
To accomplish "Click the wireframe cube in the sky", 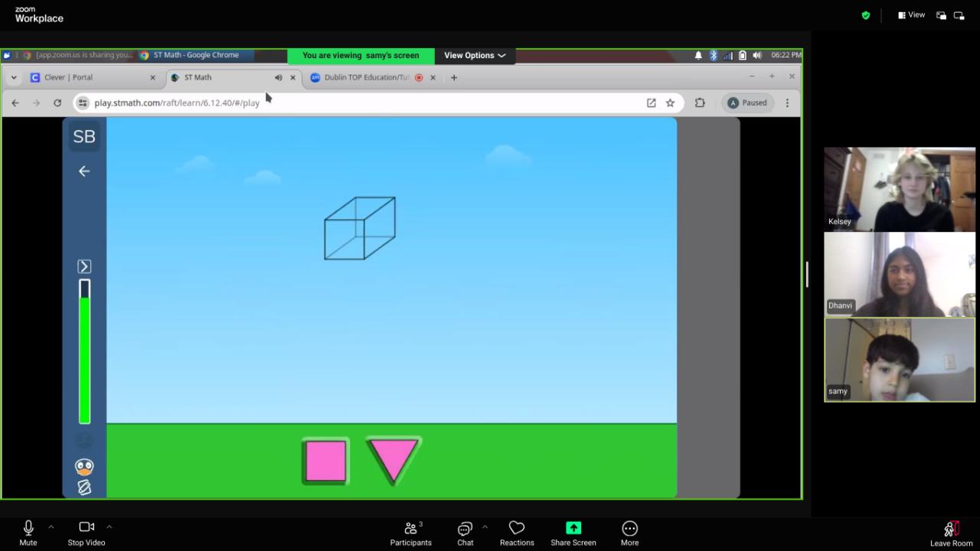I will 360,228.
